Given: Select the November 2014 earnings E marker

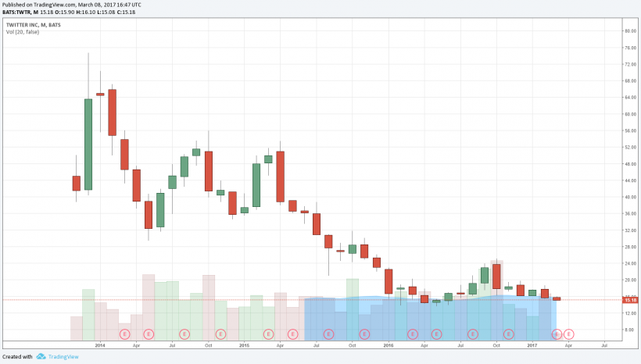Looking at the screenshot, I should (x=220, y=334).
